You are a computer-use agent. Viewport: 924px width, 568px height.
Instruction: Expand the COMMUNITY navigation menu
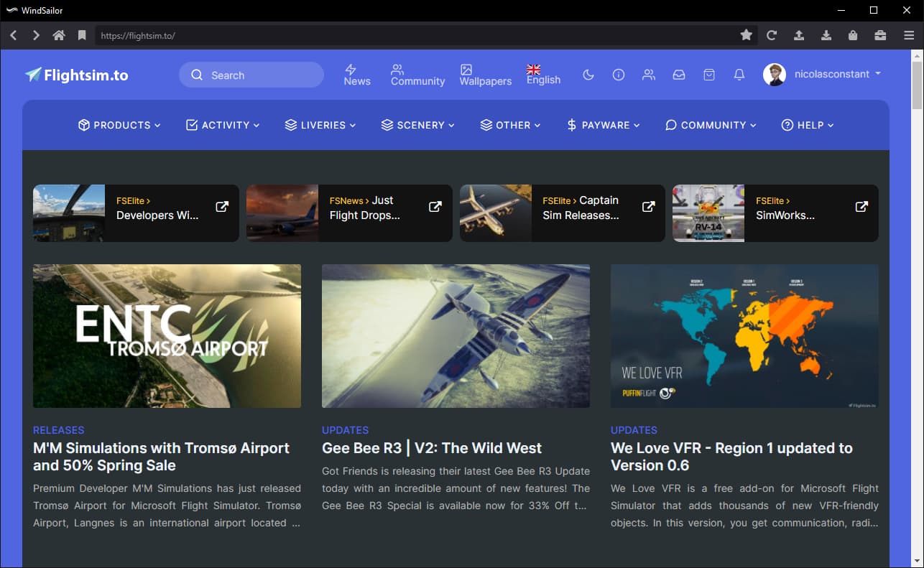711,125
